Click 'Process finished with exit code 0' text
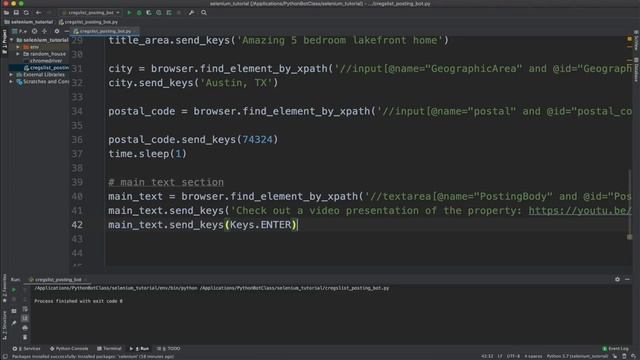The width and height of the screenshot is (640, 360). [x=78, y=301]
